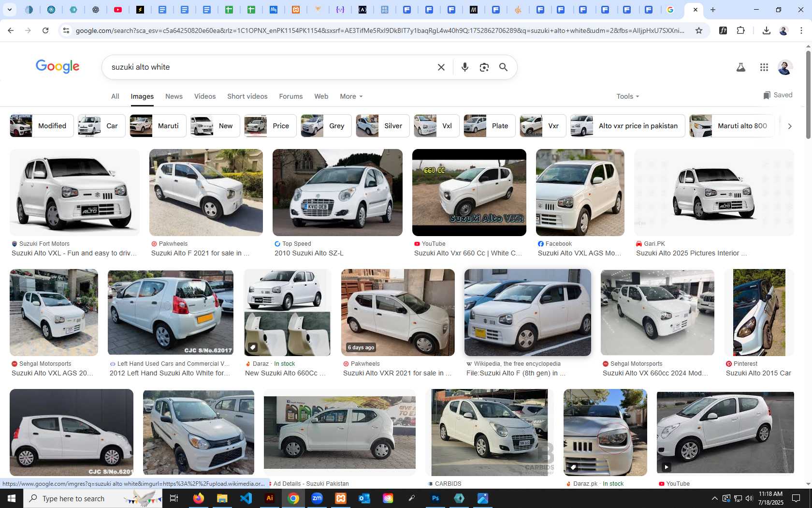Open the Wikipedia Suzuki Alto F image
The image size is (812, 508).
527,313
